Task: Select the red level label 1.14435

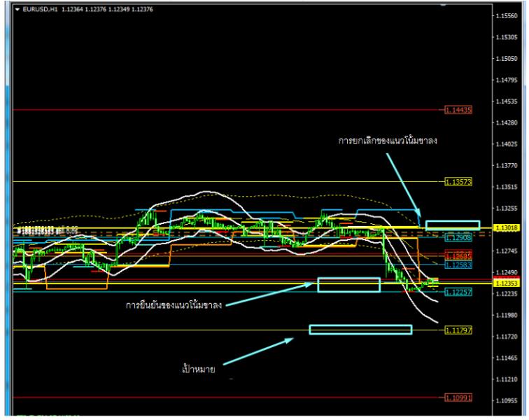Action: coord(458,110)
